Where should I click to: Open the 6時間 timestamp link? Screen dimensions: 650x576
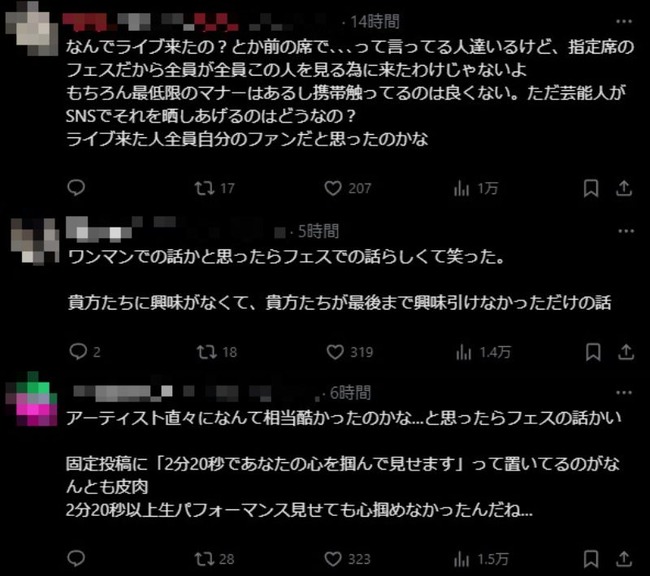coord(350,392)
